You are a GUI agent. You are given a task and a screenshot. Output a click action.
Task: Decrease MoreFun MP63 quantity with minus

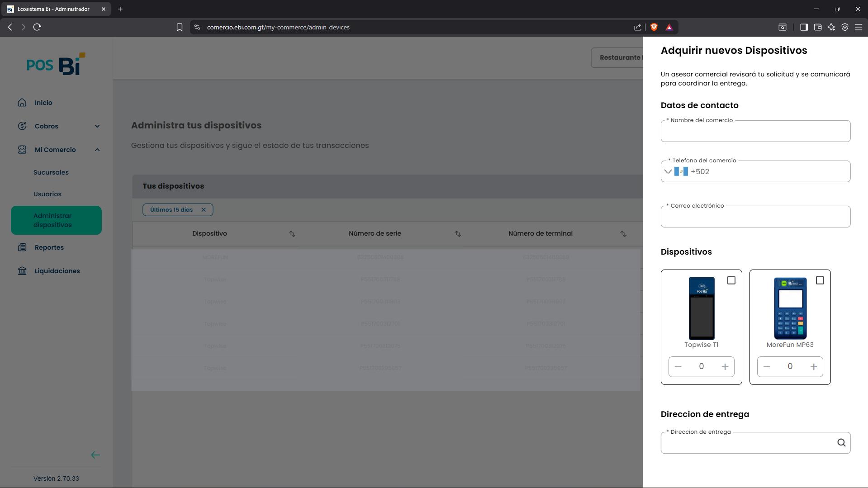click(766, 367)
